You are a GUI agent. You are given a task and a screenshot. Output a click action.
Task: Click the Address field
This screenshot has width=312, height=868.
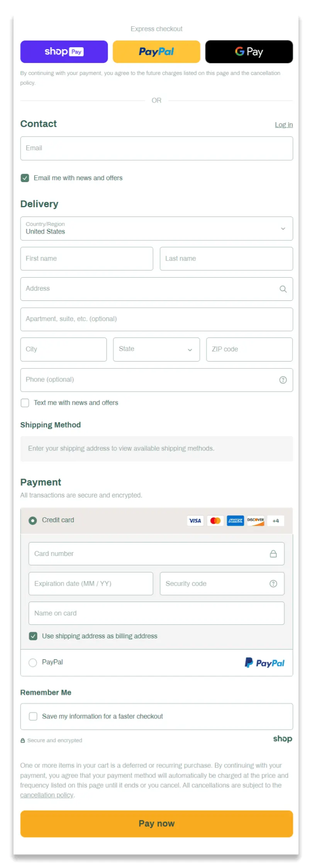pyautogui.click(x=157, y=289)
